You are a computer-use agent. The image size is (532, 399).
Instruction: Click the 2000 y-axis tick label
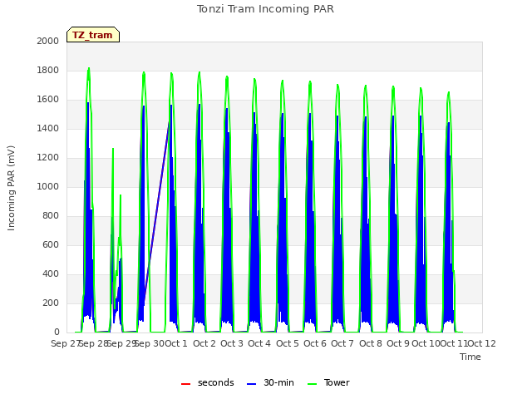[48, 41]
